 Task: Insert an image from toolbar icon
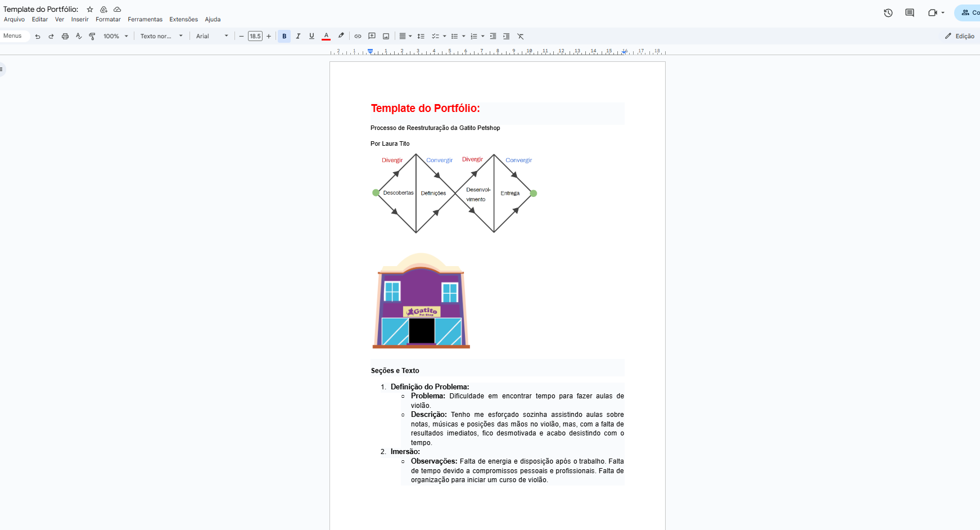pyautogui.click(x=386, y=36)
